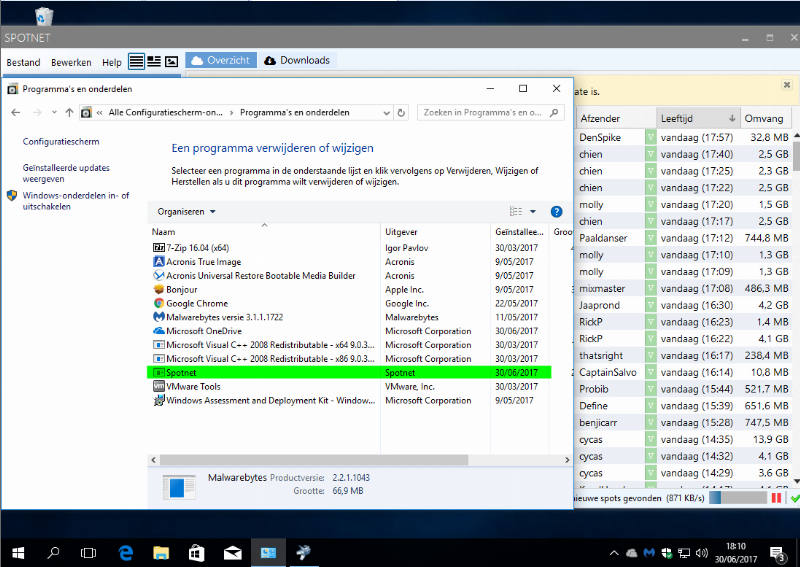Screen dimensions: 800x567
Task: Click the download progress bar in Spotnet
Action: (738, 498)
